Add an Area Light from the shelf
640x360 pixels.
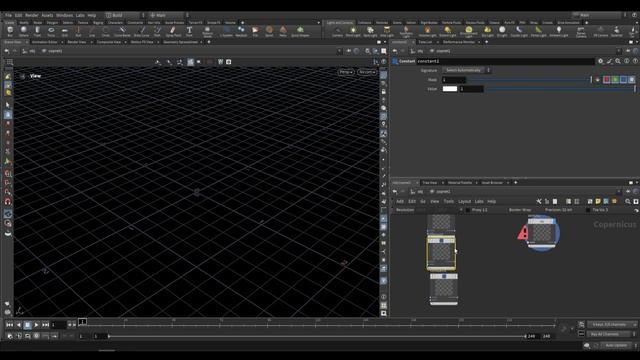tap(387, 31)
